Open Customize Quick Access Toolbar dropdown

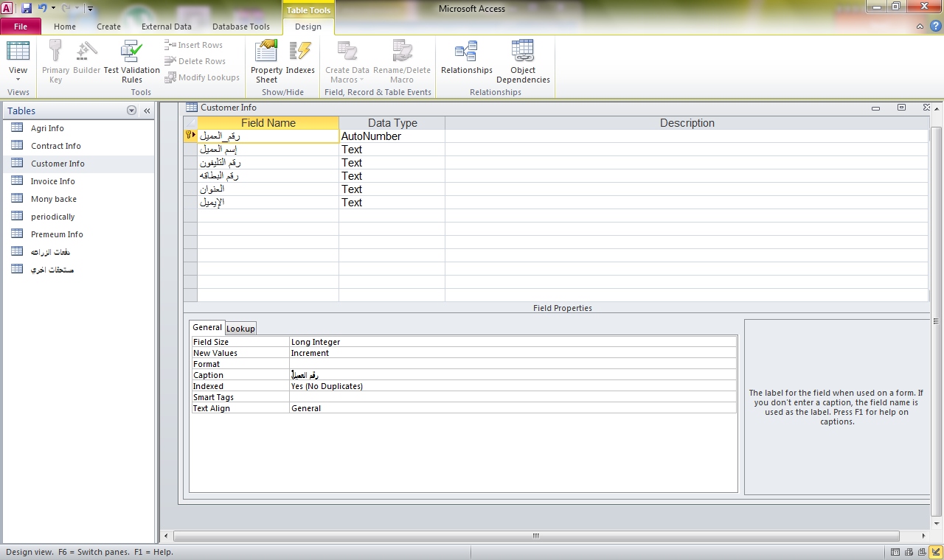coord(90,9)
